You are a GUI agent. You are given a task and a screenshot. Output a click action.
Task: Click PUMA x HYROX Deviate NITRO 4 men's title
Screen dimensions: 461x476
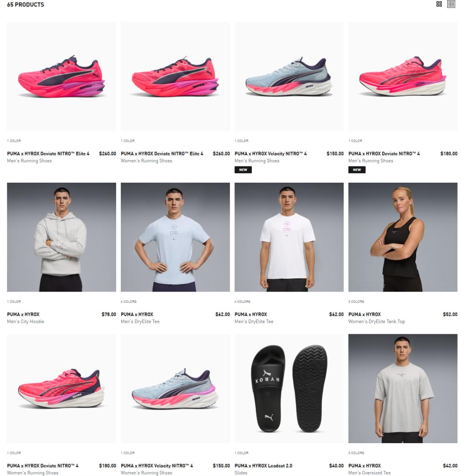tap(384, 154)
